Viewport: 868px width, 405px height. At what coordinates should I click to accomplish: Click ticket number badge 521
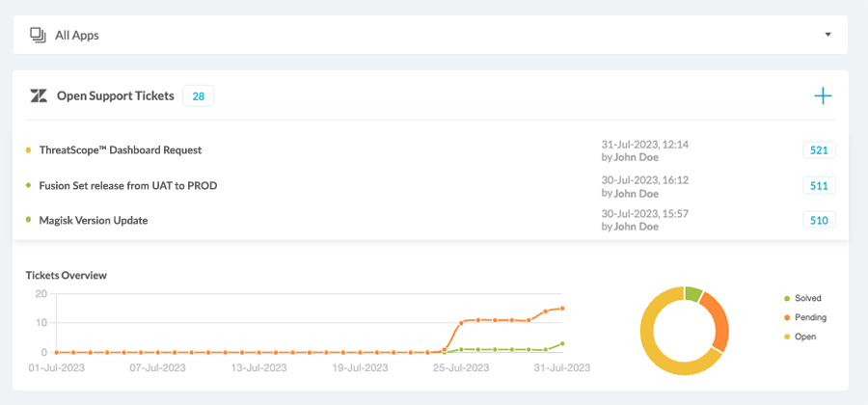(819, 150)
